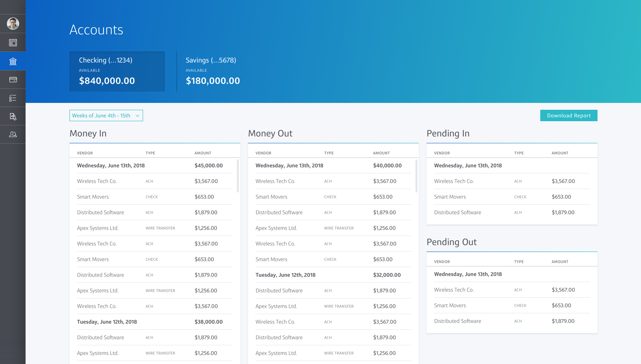Click Type column header in Pending In
This screenshot has height=364, width=641.
519,153
